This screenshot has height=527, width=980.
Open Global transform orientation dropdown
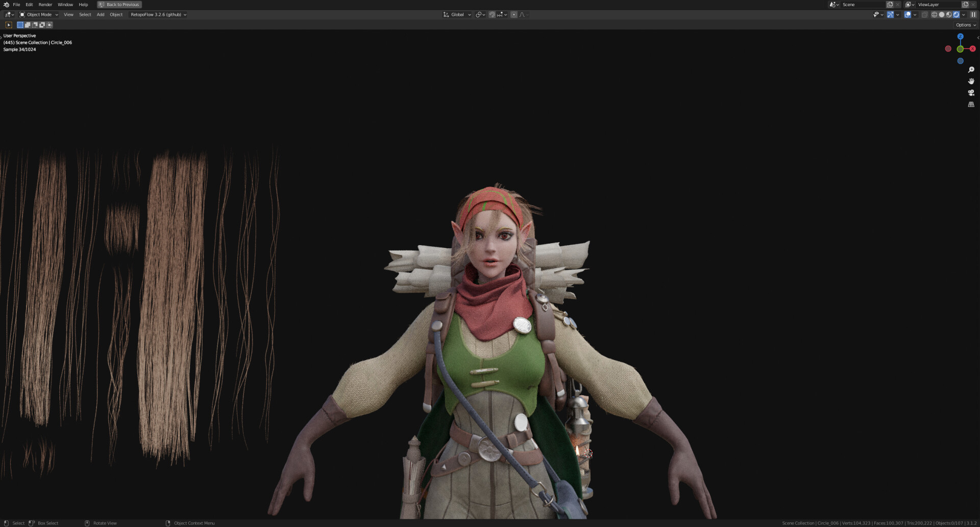tap(457, 15)
